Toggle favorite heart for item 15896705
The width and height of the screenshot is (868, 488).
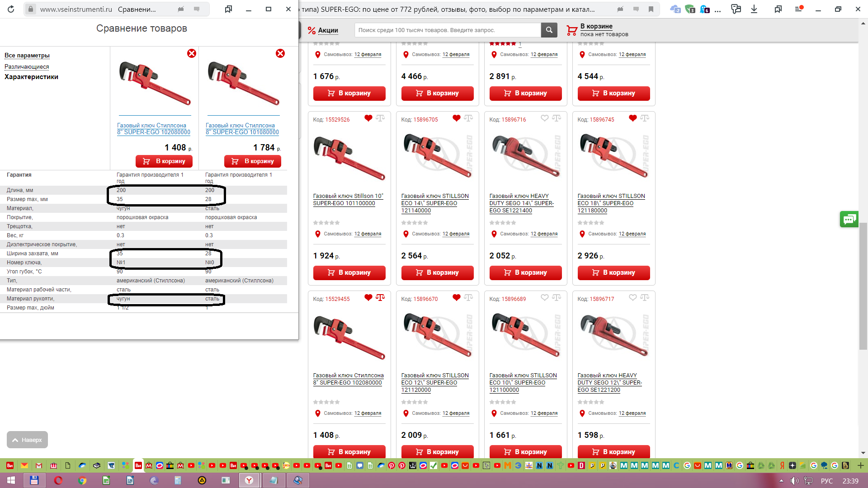click(457, 118)
